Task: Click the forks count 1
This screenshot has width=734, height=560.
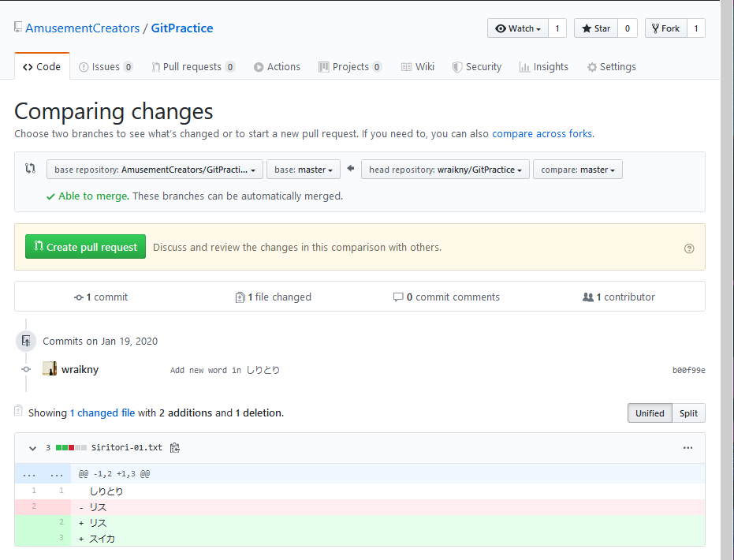Action: tap(696, 28)
